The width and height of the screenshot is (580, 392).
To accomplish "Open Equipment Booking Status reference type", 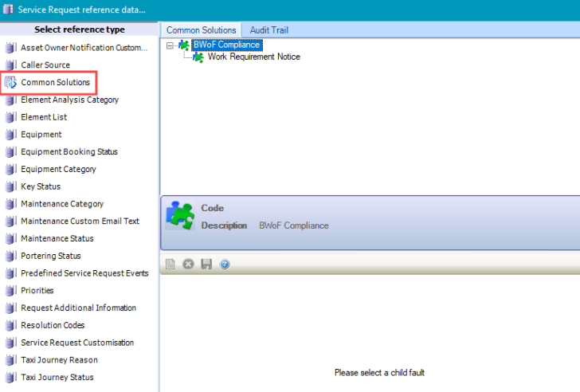I will [x=69, y=152].
